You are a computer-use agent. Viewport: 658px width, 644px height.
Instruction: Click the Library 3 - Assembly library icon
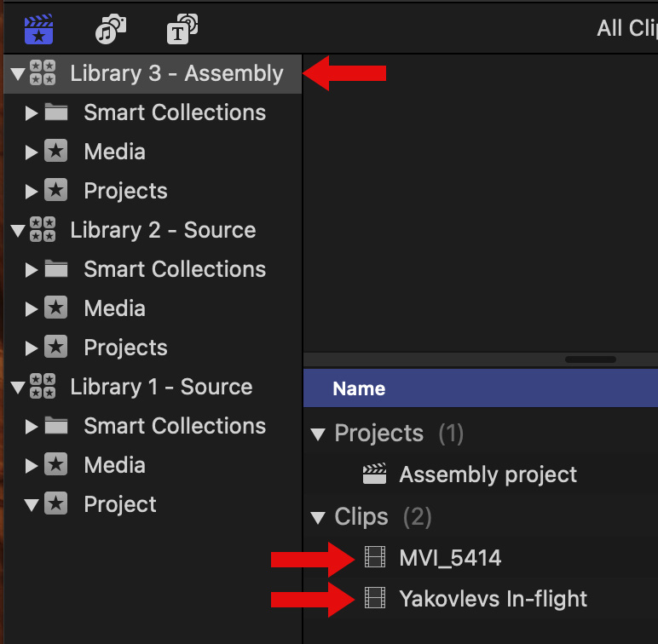click(x=43, y=73)
